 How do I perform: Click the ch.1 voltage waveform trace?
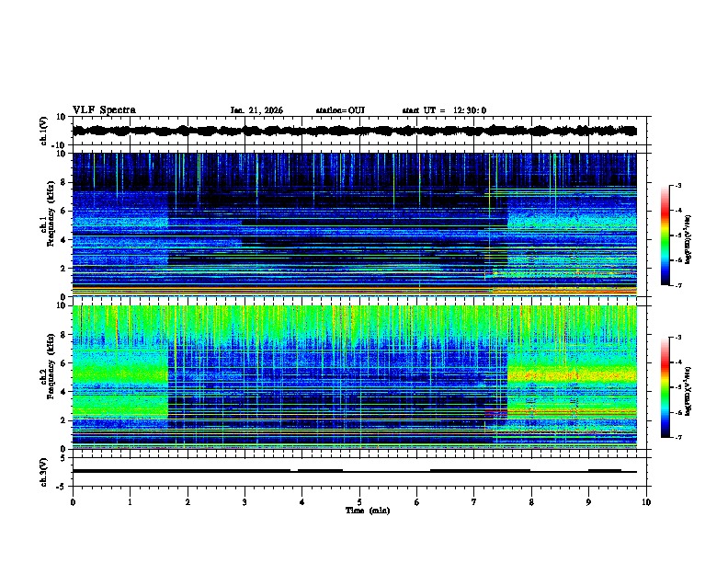tap(354, 131)
